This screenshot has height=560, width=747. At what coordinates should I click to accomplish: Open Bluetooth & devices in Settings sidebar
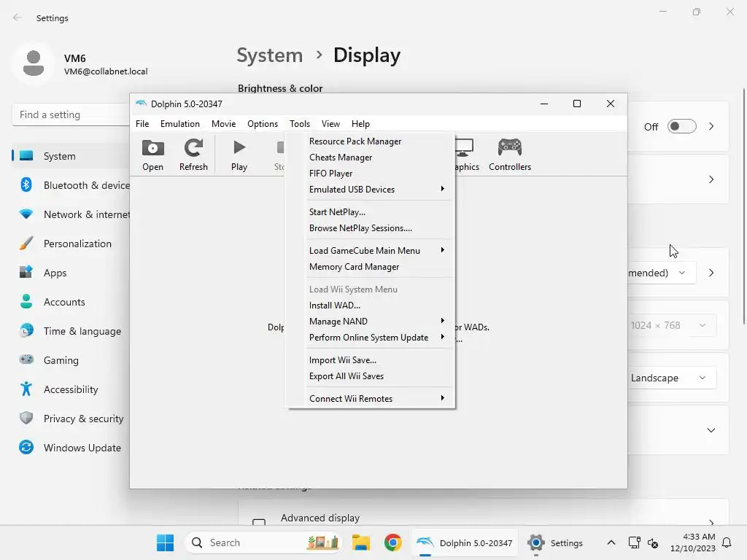(x=71, y=184)
